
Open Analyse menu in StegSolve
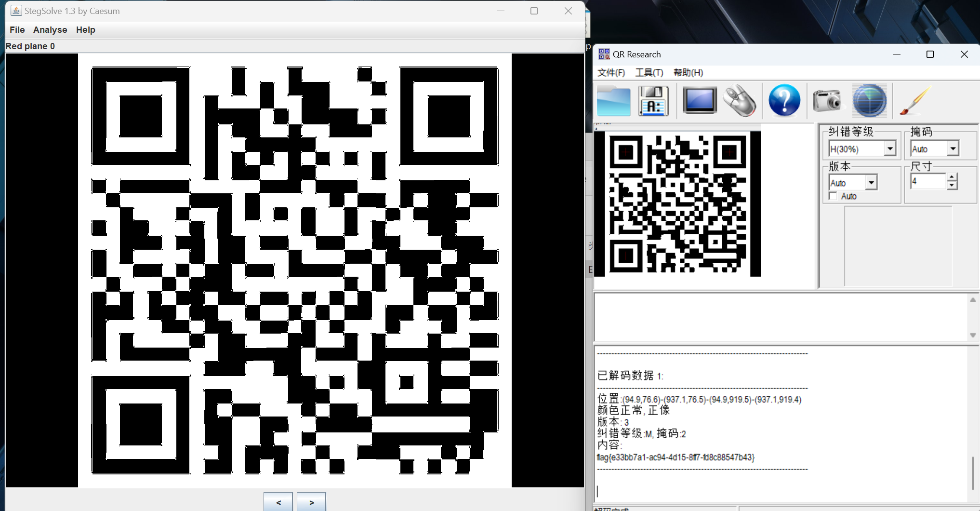(50, 30)
